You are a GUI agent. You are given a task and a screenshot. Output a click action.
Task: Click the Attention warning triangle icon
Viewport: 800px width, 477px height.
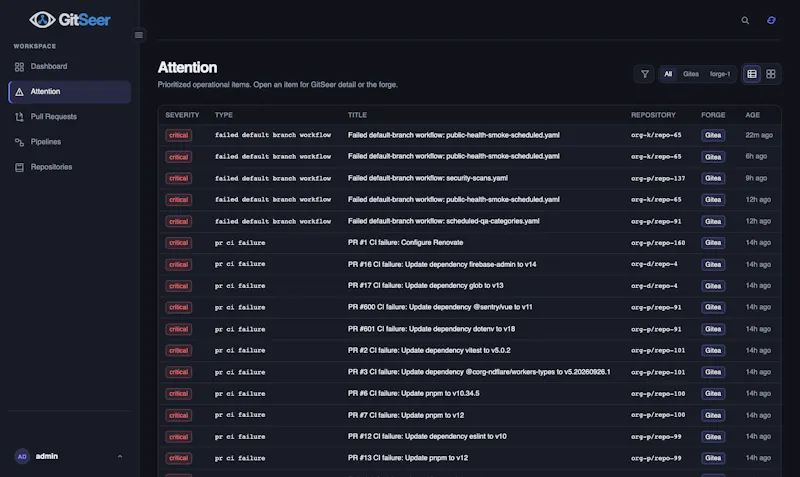point(19,92)
